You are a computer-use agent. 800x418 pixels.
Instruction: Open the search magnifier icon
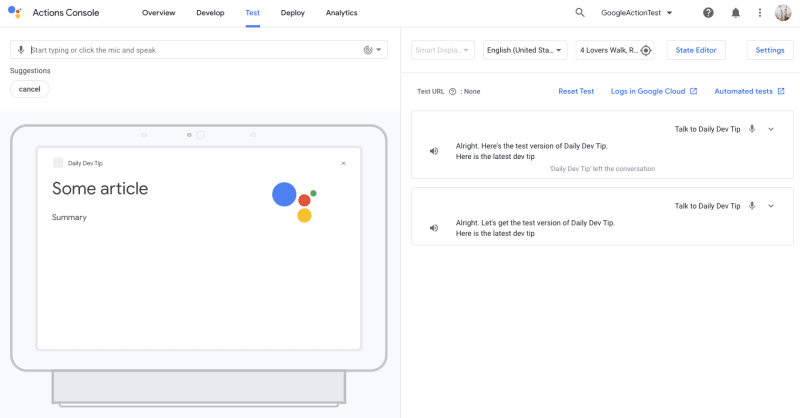click(580, 12)
